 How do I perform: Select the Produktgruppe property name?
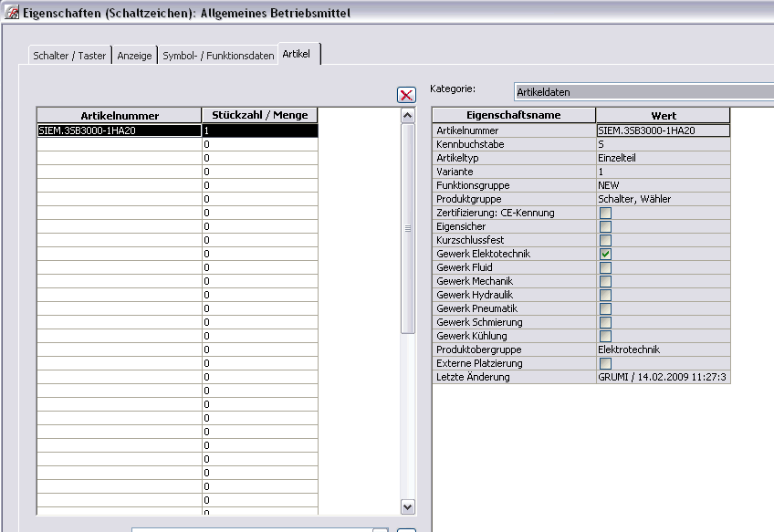(x=515, y=199)
